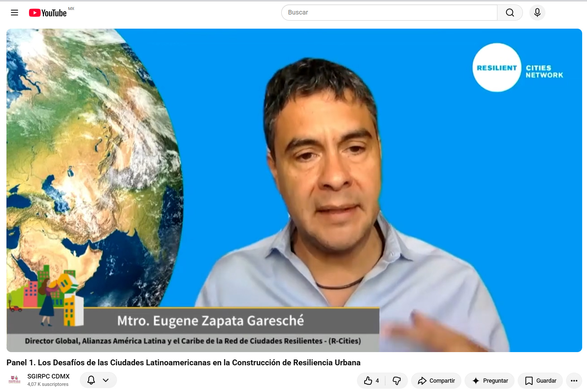
Task: Click the Buscar search field
Action: click(389, 13)
